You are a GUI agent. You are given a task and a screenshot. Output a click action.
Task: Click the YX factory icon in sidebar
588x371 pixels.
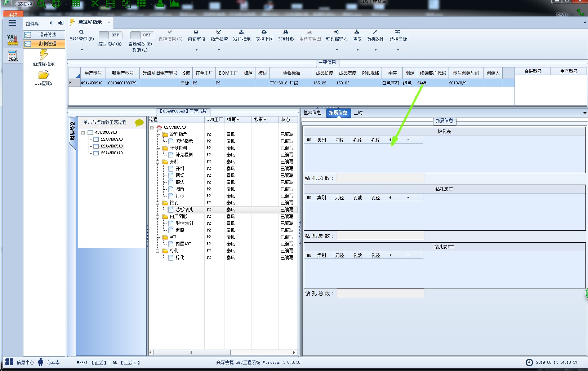click(13, 40)
